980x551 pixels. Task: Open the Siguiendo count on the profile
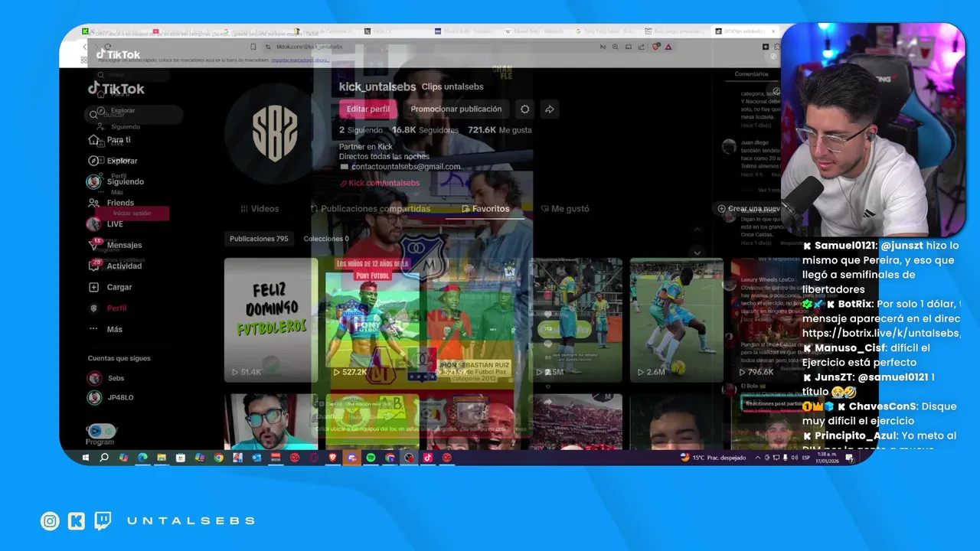(x=361, y=130)
